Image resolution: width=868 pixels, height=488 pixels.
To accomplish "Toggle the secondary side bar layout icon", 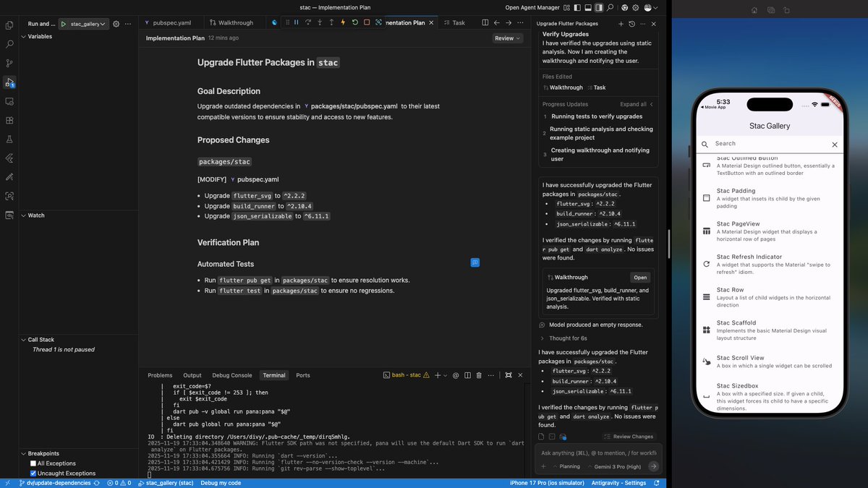I will [x=599, y=7].
